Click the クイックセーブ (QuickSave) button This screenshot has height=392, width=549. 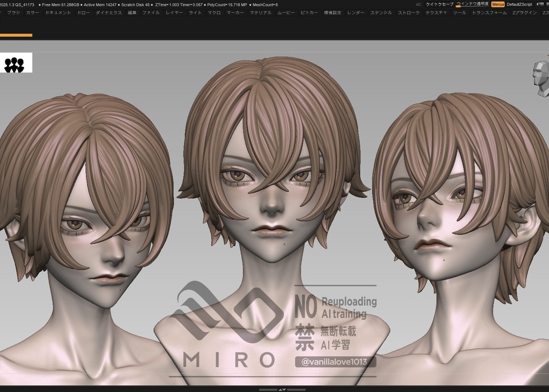440,4
